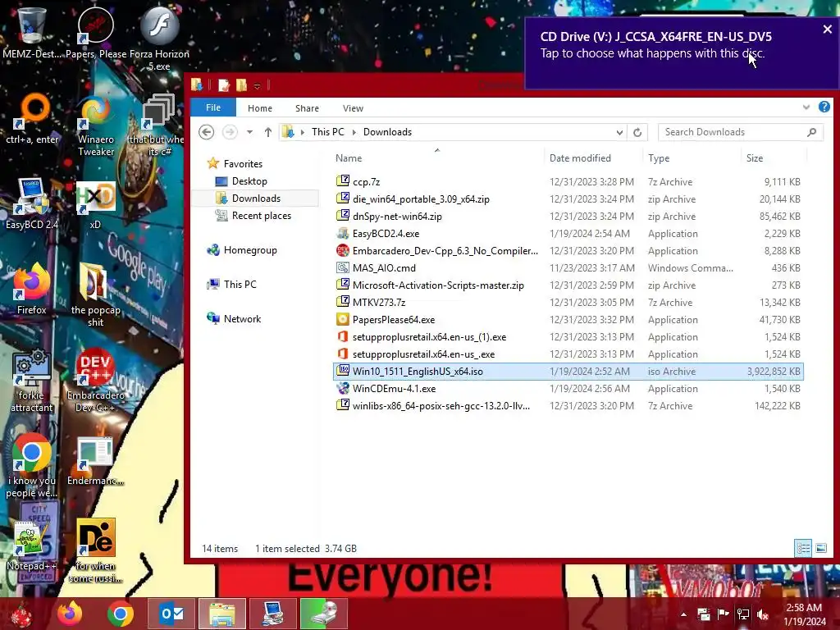Viewport: 840px width, 630px height.
Task: Click the Start button in the taskbar
Action: point(21,614)
